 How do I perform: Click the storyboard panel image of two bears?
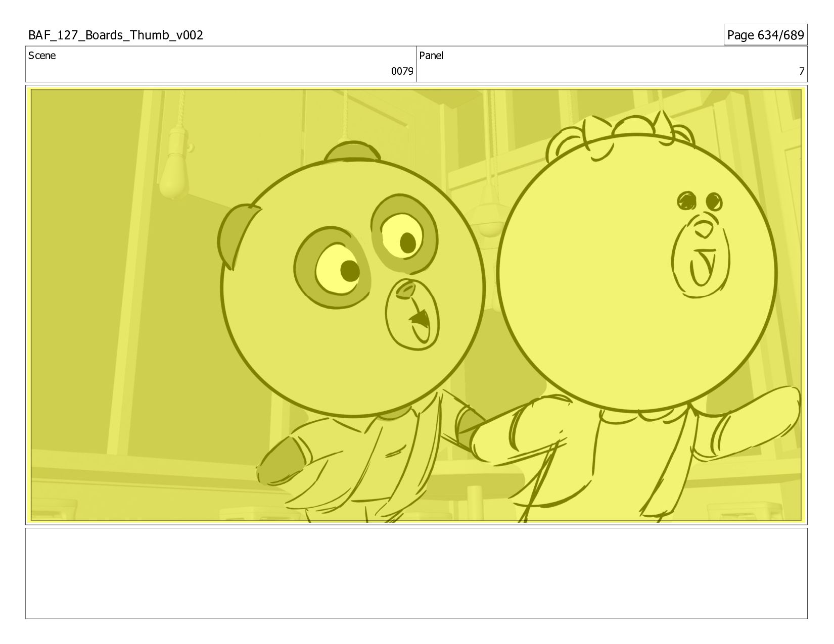(x=416, y=305)
